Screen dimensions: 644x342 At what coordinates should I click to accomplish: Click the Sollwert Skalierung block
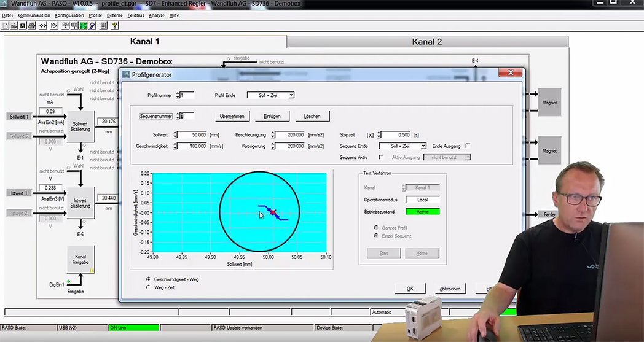click(x=80, y=126)
